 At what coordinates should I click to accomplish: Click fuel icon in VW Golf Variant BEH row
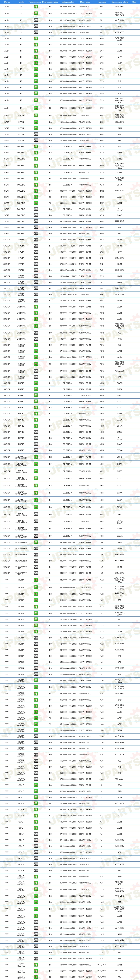(36, 877)
